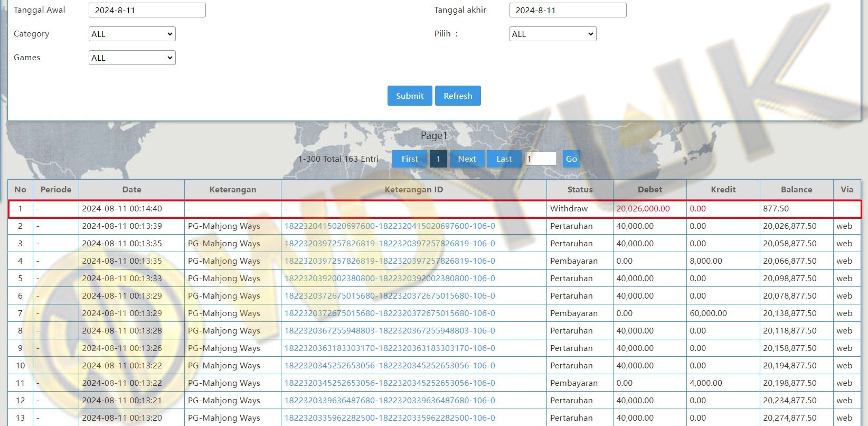Click Pembayaran status in row 7
The image size is (868, 426).
point(574,313)
